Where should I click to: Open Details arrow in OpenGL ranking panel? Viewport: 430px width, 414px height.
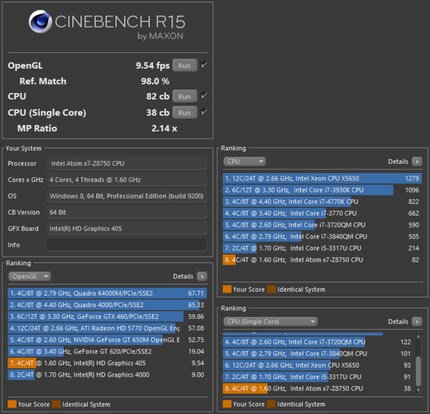(x=202, y=276)
